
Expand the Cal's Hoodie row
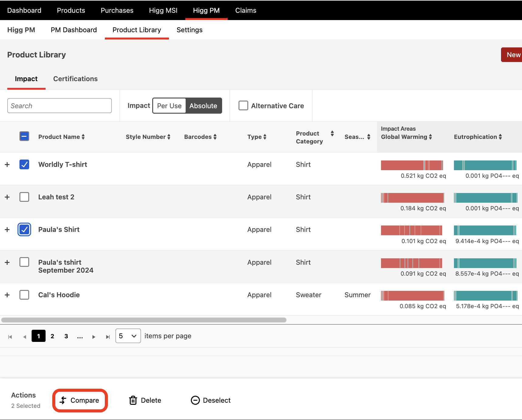pyautogui.click(x=7, y=295)
